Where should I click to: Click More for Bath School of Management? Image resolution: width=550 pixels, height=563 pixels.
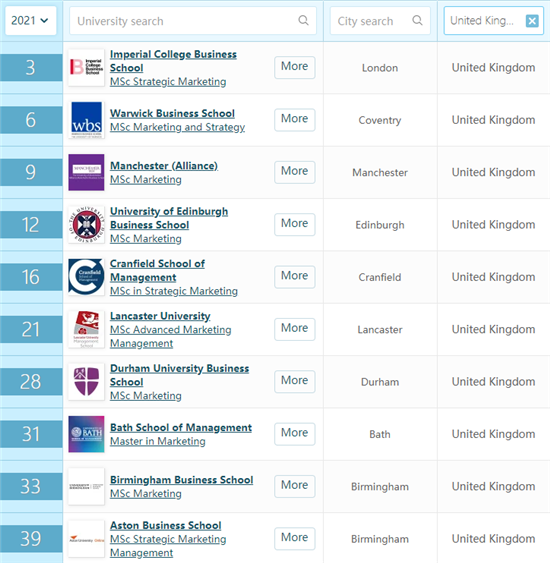click(295, 434)
